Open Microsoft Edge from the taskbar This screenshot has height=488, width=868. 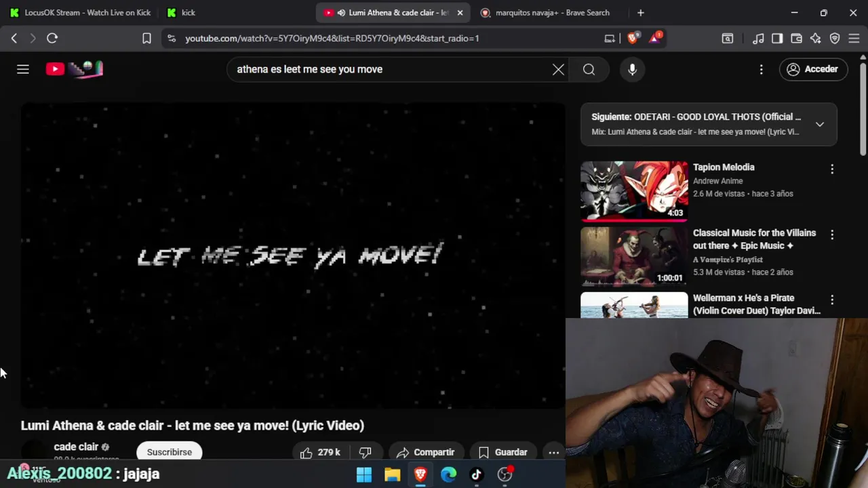tap(448, 474)
